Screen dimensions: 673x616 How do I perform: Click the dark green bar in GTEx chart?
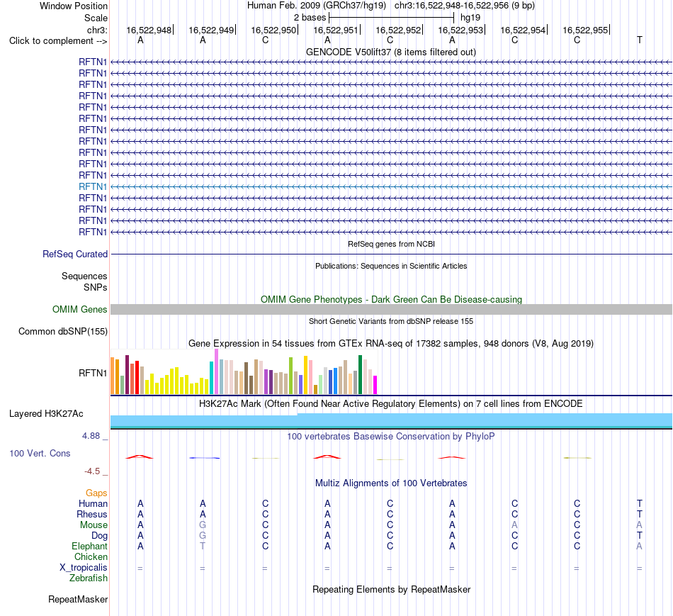[360, 374]
